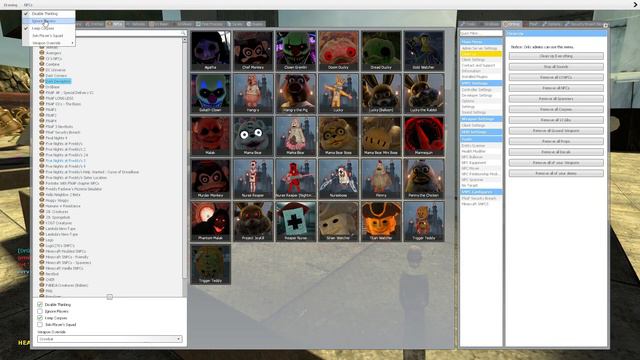Select the Agatha NPC spawn icon

211,51
